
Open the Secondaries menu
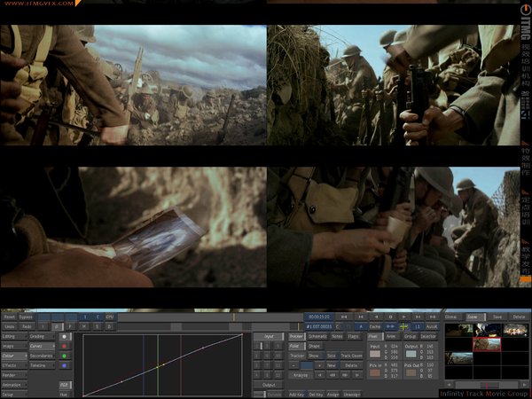click(43, 356)
